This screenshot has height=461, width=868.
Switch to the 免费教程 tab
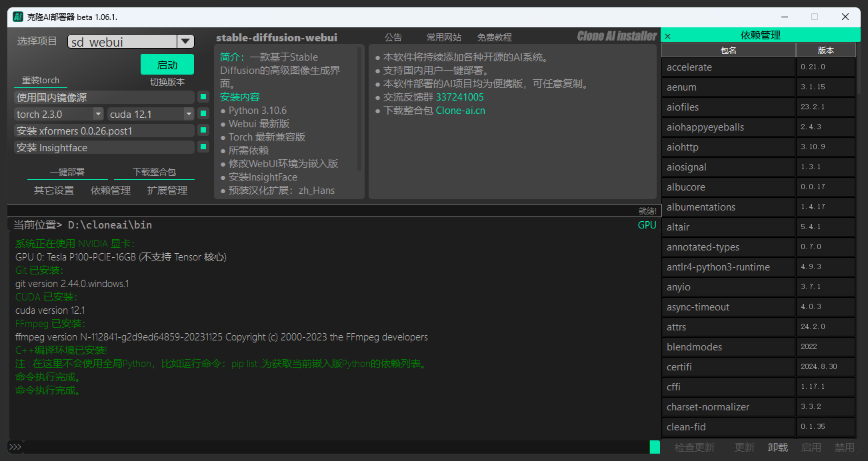point(495,37)
